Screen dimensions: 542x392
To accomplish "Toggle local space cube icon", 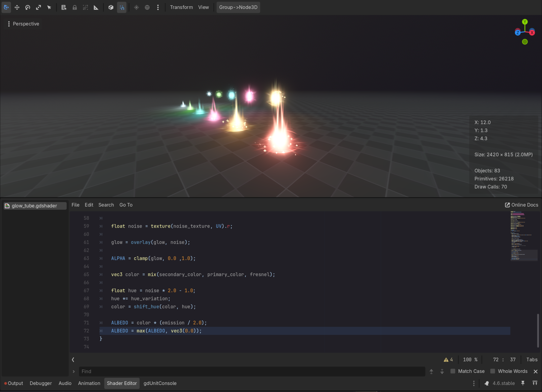I will 111,7.
